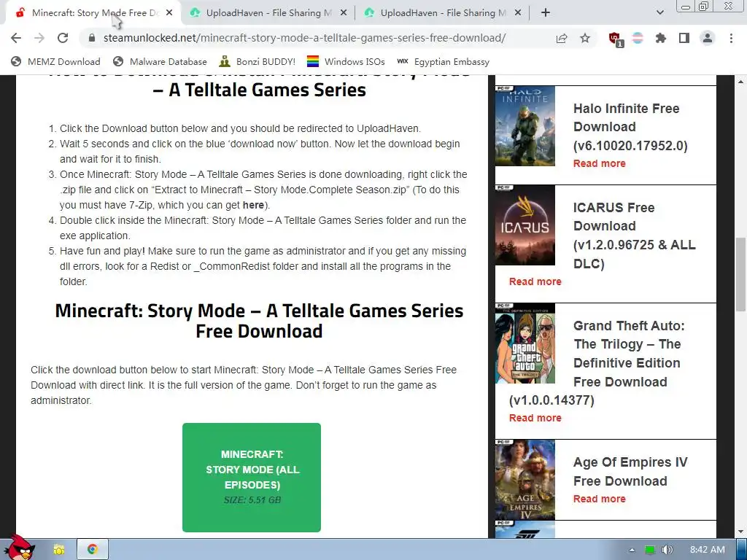This screenshot has width=747, height=560.
Task: Click the Chrome taskbar button
Action: (93, 550)
